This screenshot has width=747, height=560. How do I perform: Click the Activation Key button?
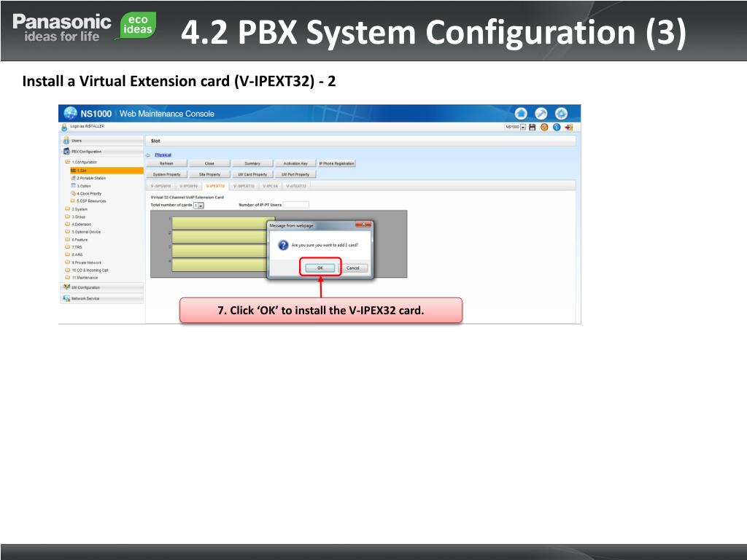click(295, 163)
